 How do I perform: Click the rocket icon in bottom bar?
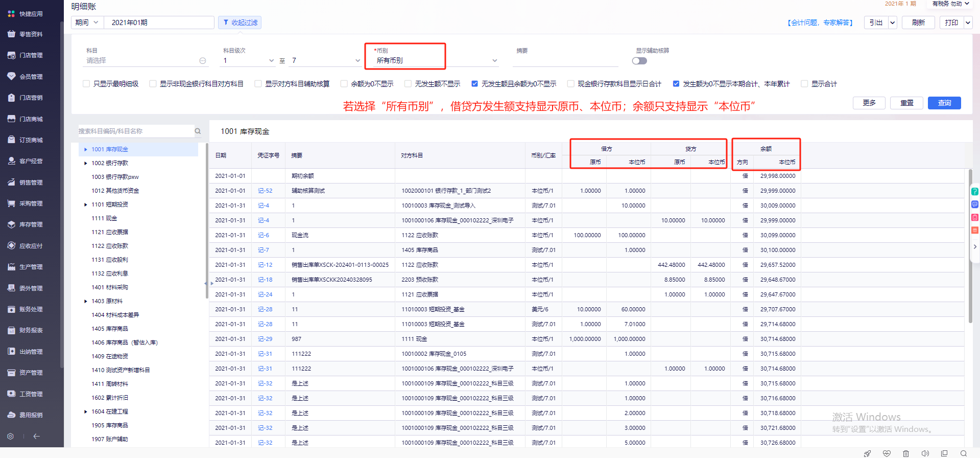point(867,453)
